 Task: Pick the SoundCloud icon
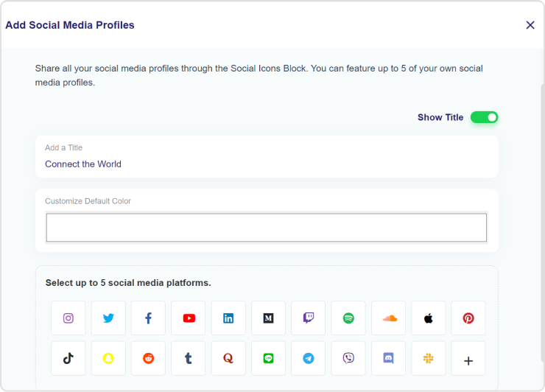tap(389, 318)
